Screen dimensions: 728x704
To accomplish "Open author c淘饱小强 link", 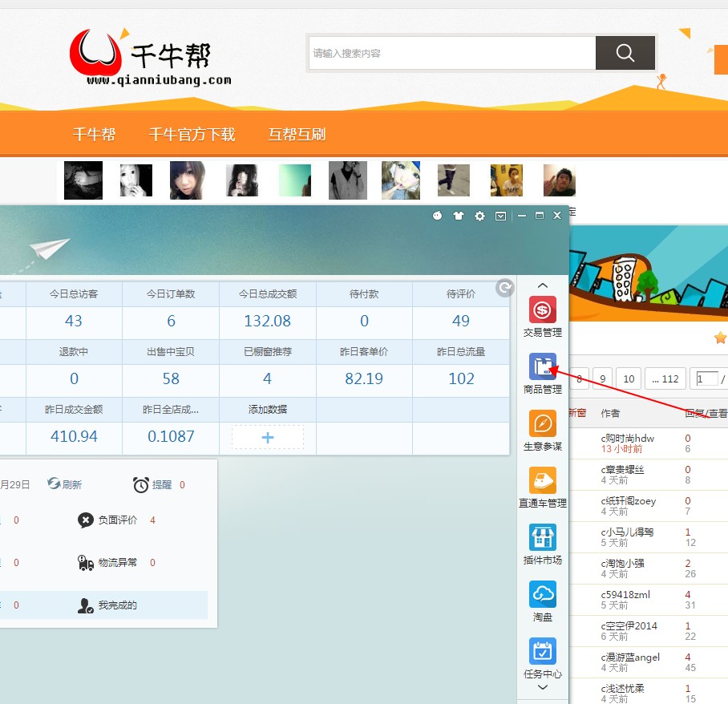I will [623, 564].
